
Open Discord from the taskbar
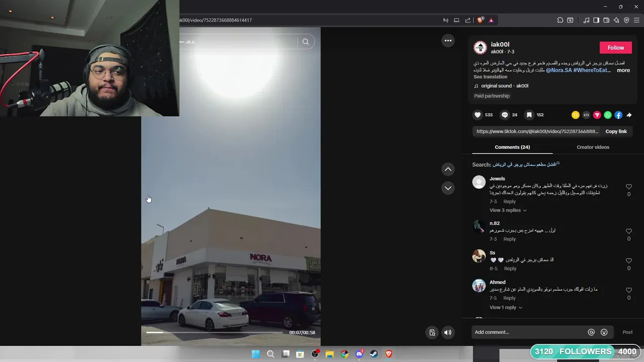click(359, 354)
